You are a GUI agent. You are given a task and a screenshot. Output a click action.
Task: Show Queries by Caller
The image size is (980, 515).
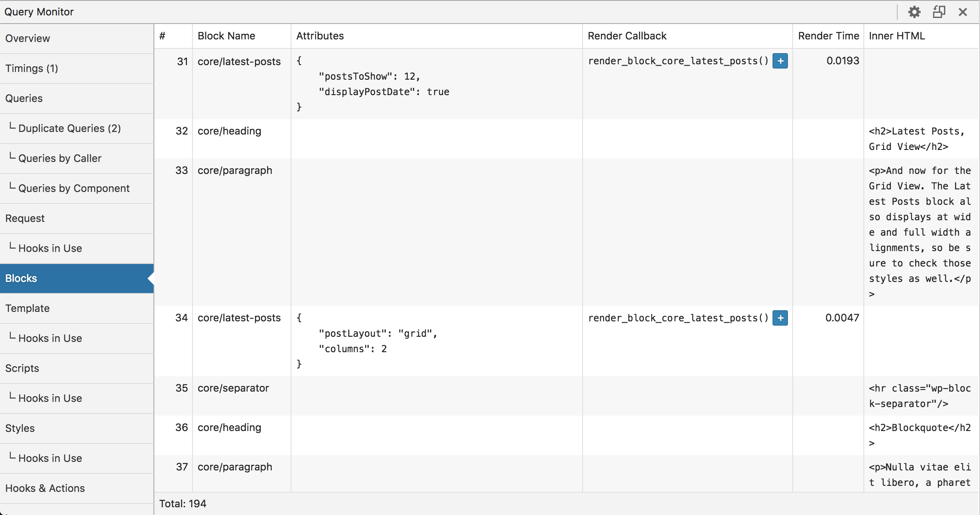[x=77, y=159]
